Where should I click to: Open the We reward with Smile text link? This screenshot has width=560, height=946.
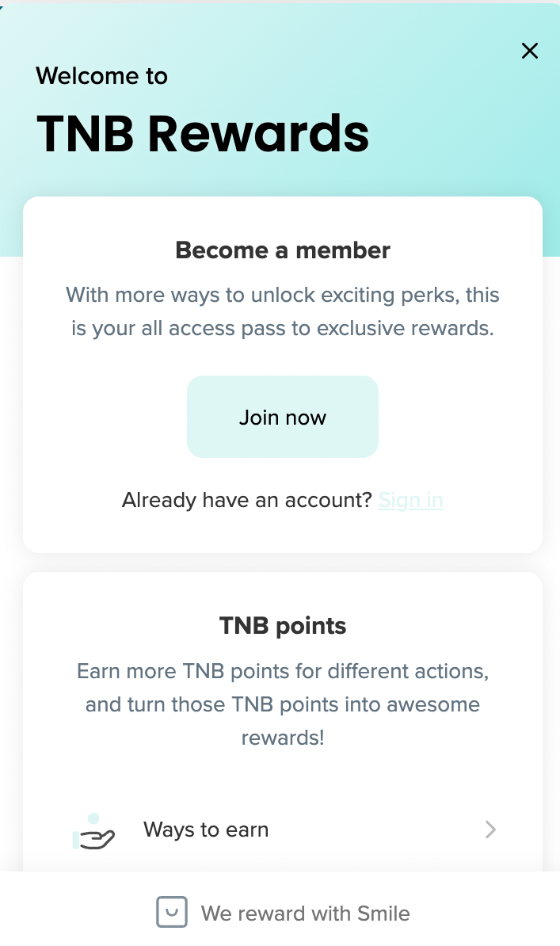(x=305, y=914)
